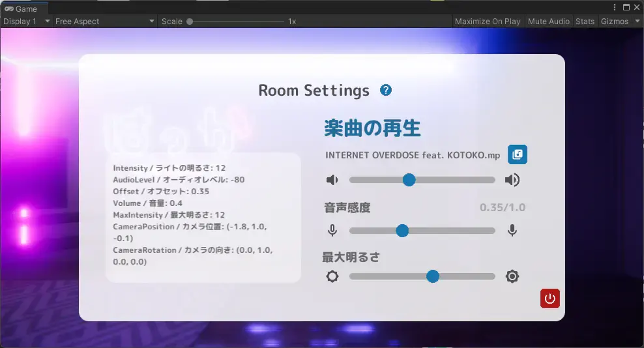
Task: Toggle Maximize On Play
Action: [x=488, y=22]
